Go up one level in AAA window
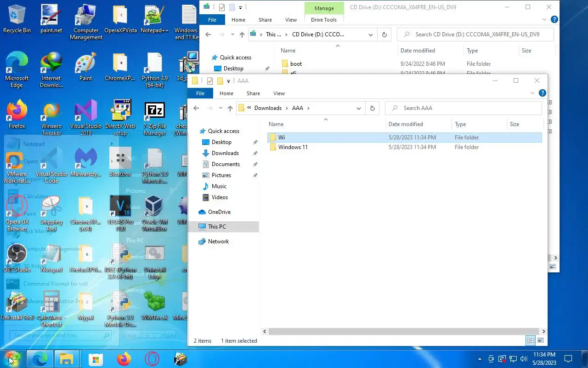 click(x=230, y=108)
